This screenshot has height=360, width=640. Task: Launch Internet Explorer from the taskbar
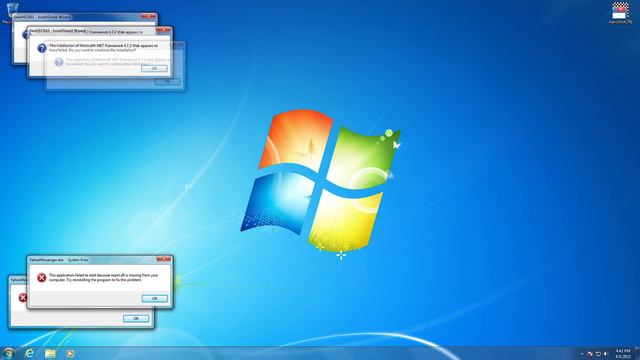[29, 353]
